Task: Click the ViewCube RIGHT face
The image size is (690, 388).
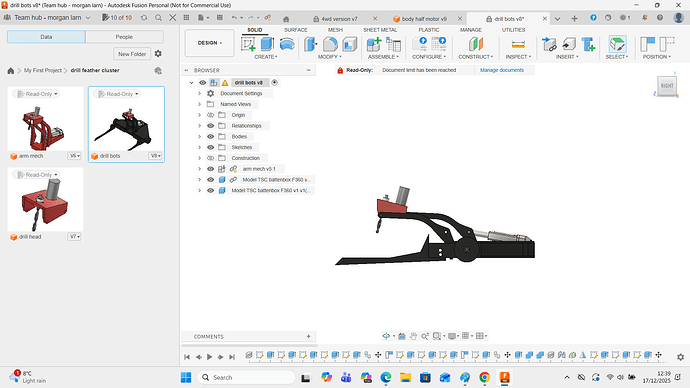Action: click(x=667, y=86)
